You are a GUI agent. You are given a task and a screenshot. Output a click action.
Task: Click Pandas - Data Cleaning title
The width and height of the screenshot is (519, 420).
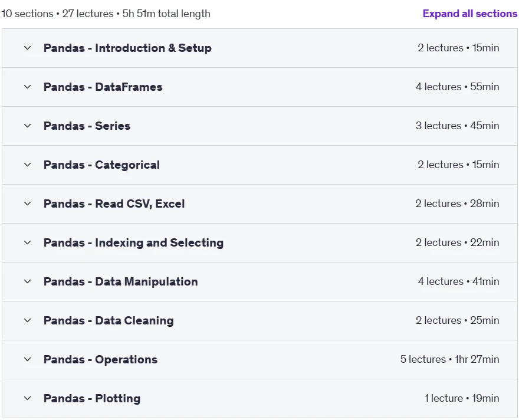(x=109, y=320)
